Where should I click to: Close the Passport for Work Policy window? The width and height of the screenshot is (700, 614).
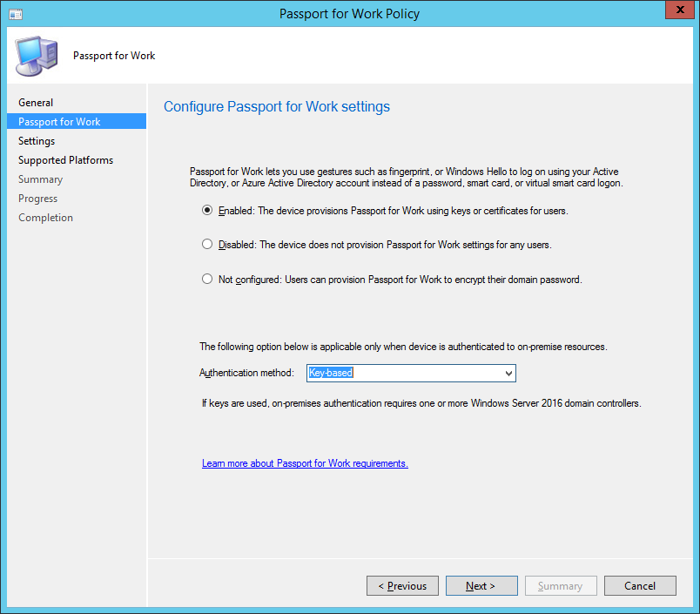(680, 10)
